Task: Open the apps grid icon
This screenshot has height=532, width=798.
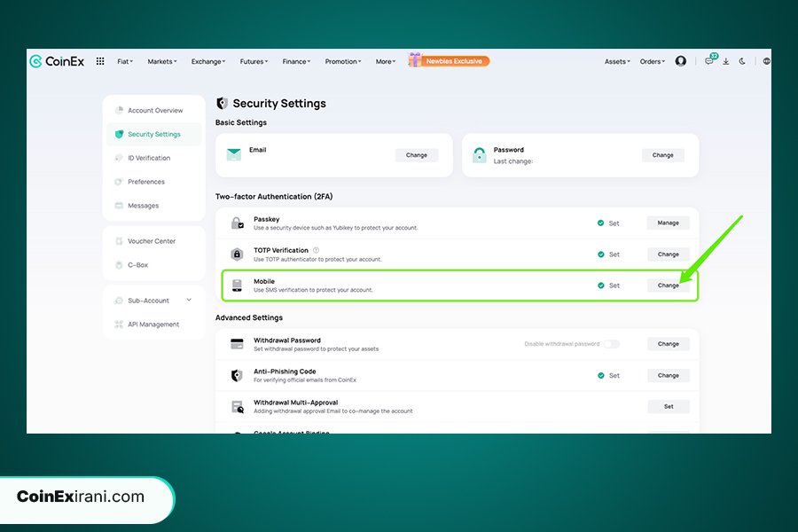Action: click(100, 61)
